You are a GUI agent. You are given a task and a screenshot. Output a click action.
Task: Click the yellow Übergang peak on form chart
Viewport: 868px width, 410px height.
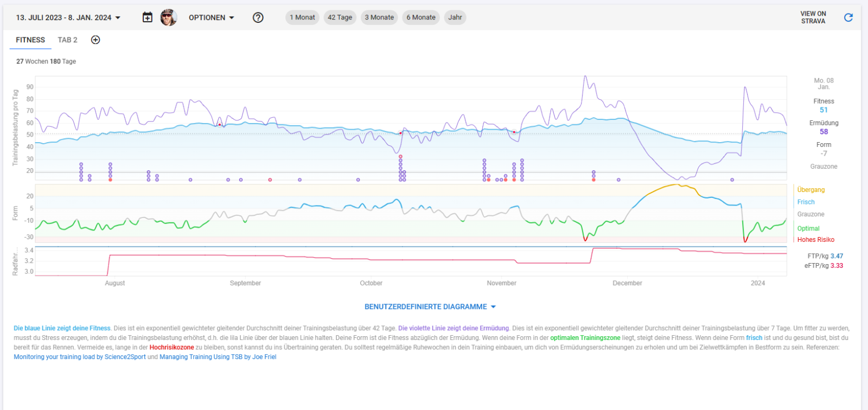676,185
